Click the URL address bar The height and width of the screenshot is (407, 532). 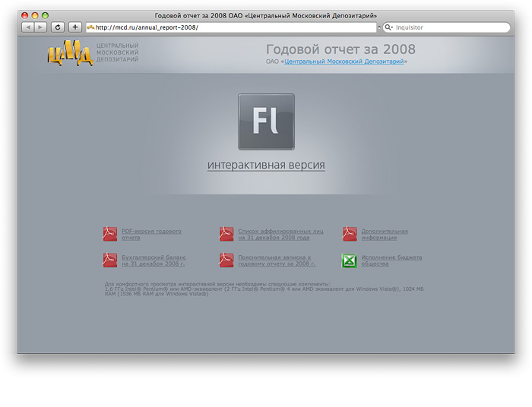[x=231, y=27]
